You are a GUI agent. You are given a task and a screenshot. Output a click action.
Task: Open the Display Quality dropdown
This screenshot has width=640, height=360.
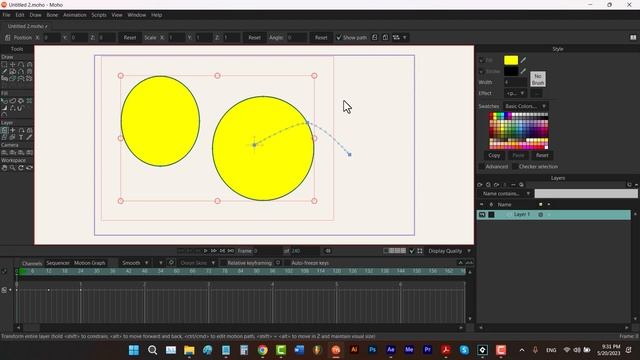(449, 251)
